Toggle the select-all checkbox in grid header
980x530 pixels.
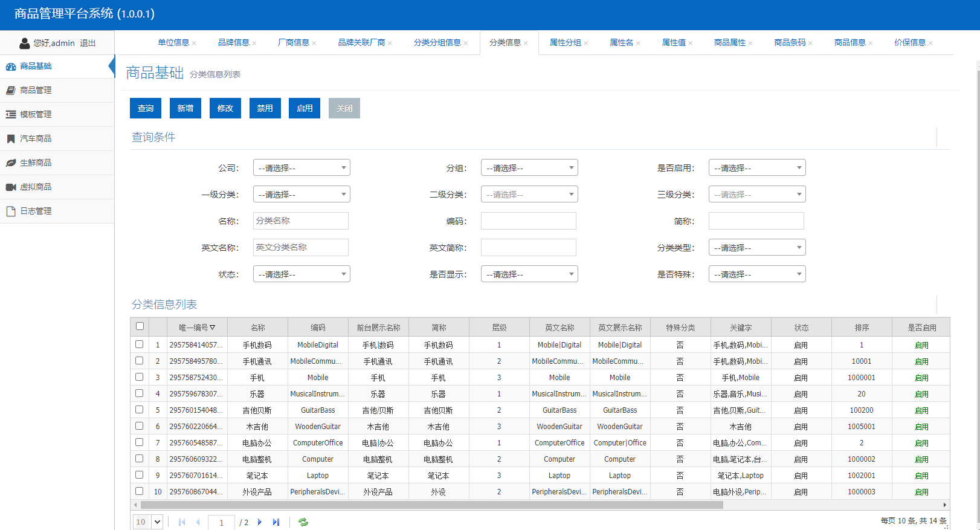140,326
